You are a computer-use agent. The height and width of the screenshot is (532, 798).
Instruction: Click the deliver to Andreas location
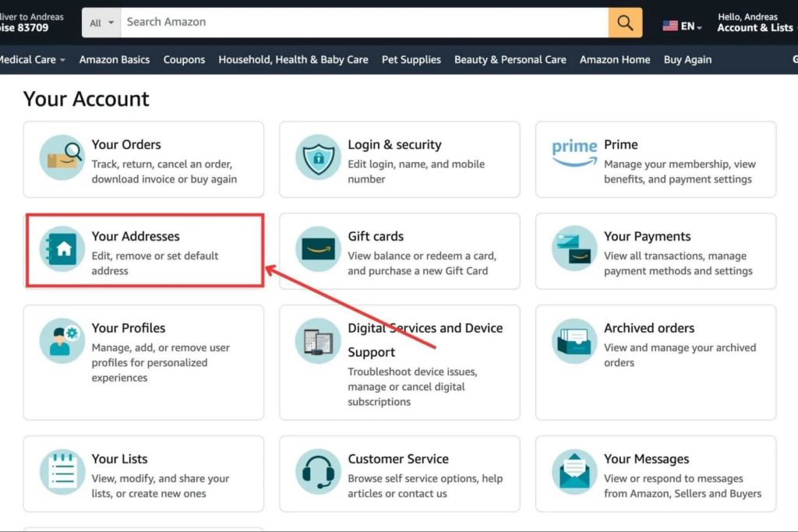31,23
